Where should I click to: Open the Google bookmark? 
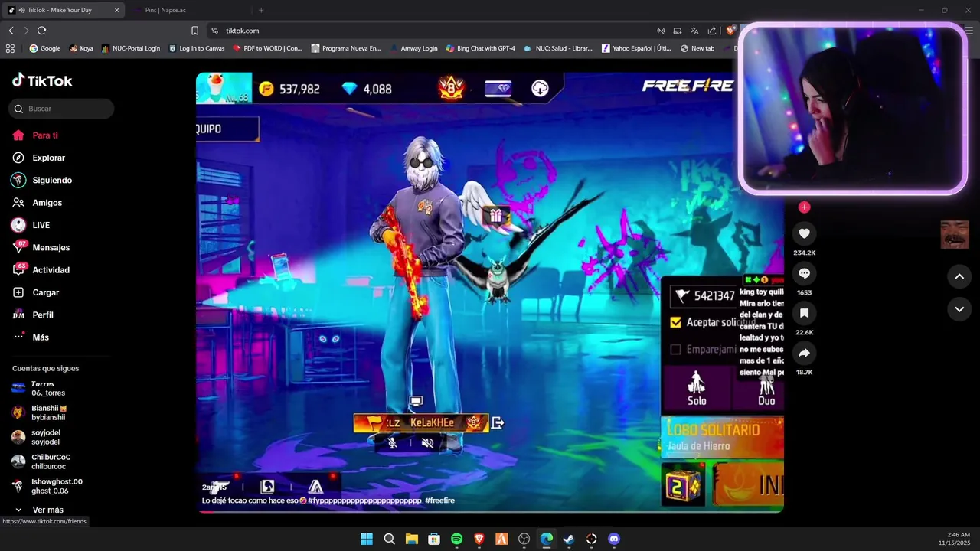[x=44, y=48]
